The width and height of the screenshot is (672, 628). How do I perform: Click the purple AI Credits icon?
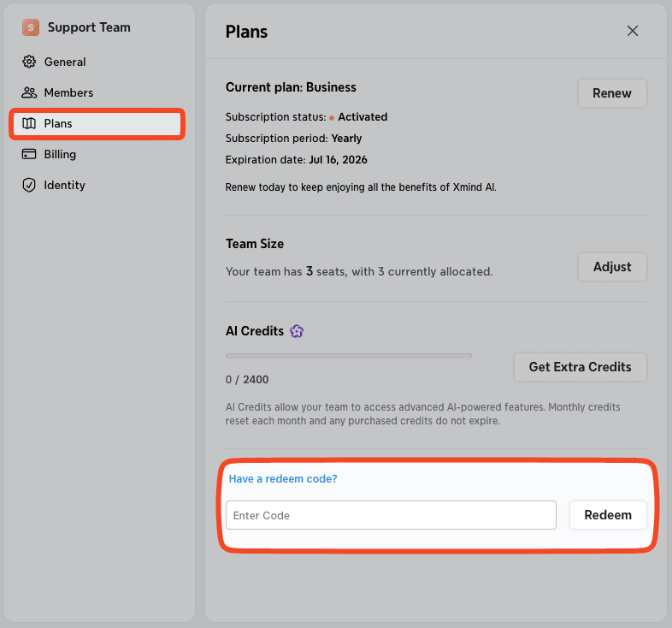tap(297, 331)
